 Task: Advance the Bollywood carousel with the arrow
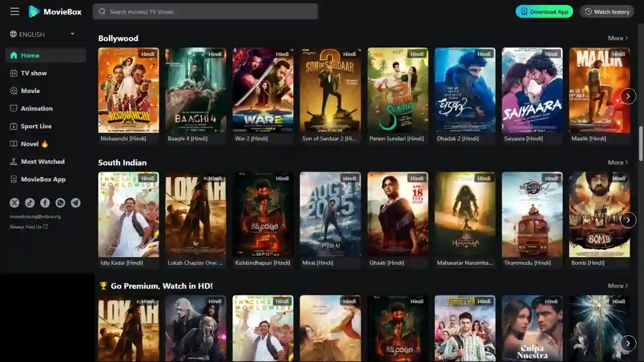click(628, 96)
